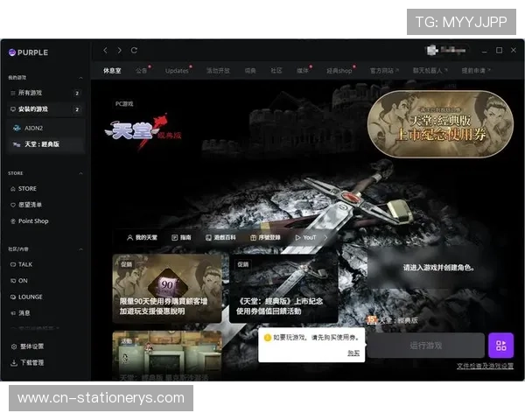The height and width of the screenshot is (420, 525).
Task: Open the blurred user profile avatar
Action: pos(432,50)
